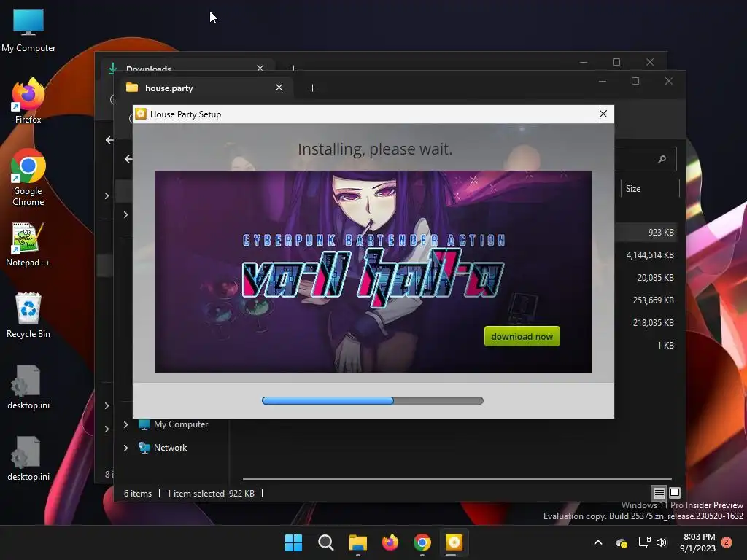Open volume control tray icon
The width and height of the screenshot is (747, 560).
(x=661, y=542)
